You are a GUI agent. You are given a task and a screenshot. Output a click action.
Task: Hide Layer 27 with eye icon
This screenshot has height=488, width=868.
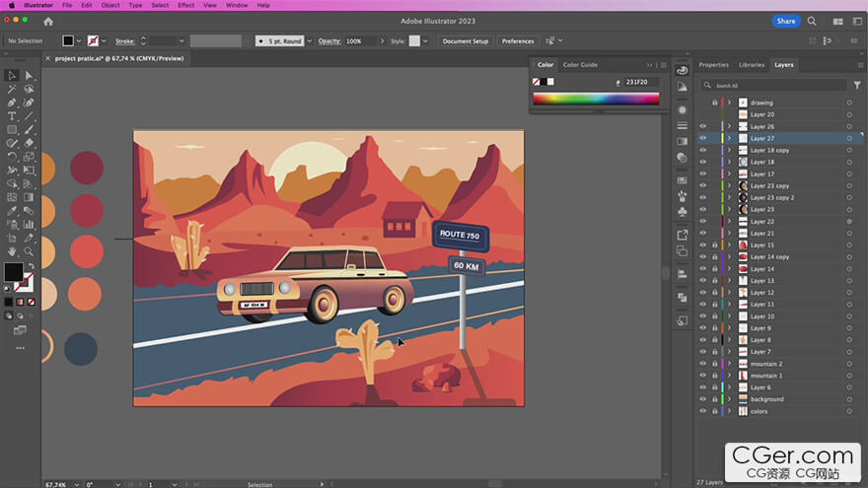[x=703, y=138]
